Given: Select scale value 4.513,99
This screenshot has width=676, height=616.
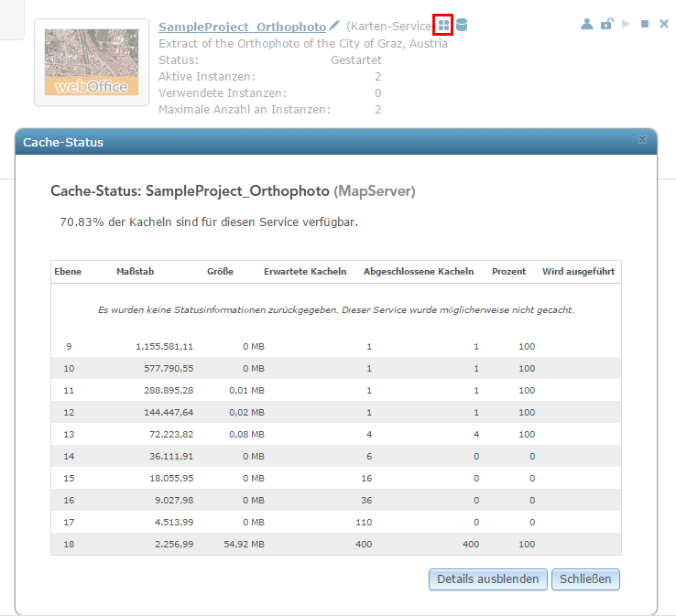Looking at the screenshot, I should pos(174,522).
